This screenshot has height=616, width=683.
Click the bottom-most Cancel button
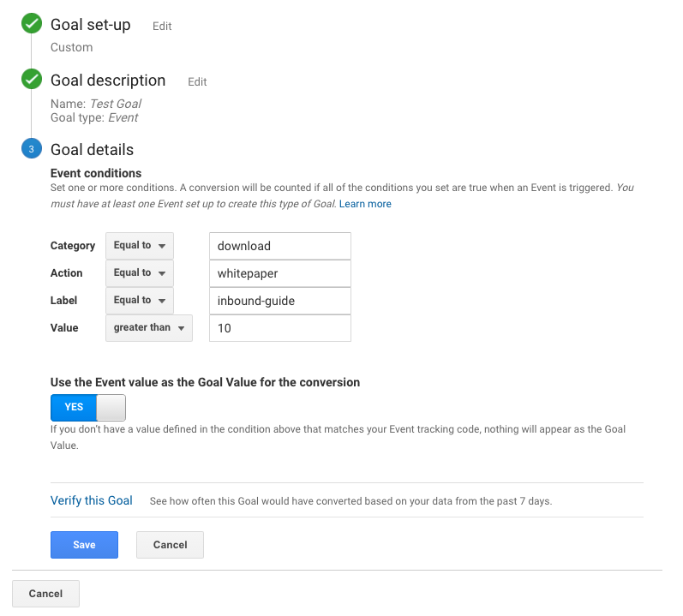[x=45, y=594]
